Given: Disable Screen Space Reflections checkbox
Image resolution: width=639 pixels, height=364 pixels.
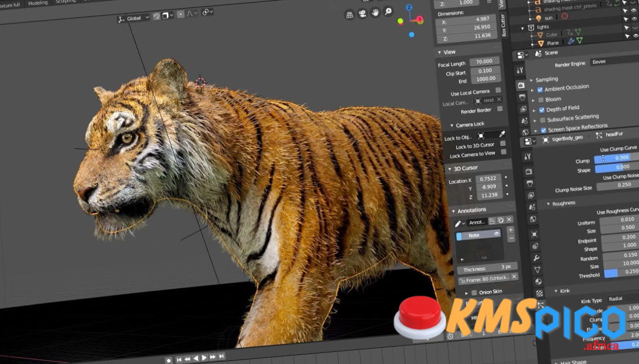Looking at the screenshot, I should [x=544, y=130].
